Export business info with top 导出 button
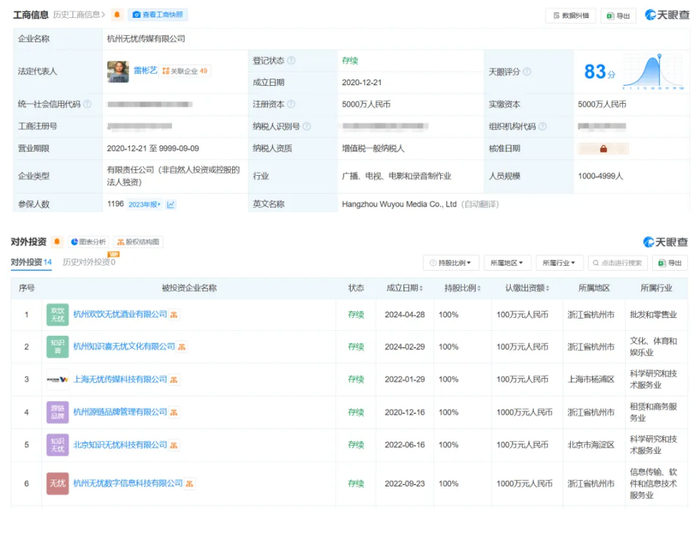Image resolution: width=700 pixels, height=533 pixels. coord(619,16)
